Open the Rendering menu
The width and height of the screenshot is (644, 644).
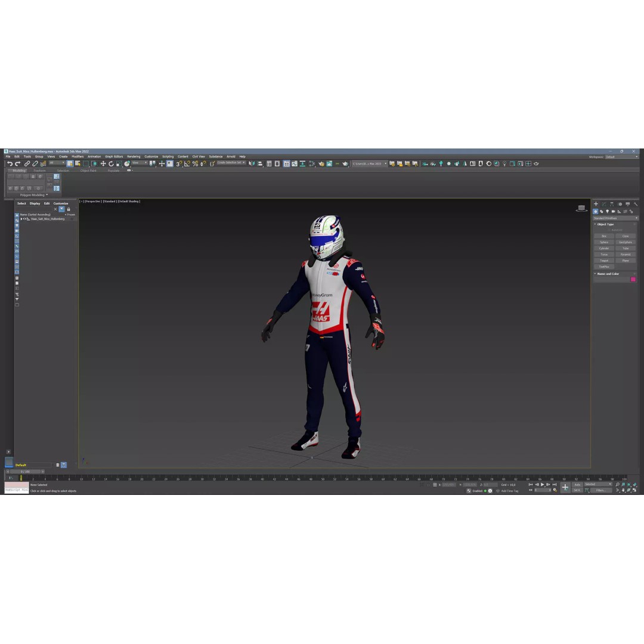(134, 156)
